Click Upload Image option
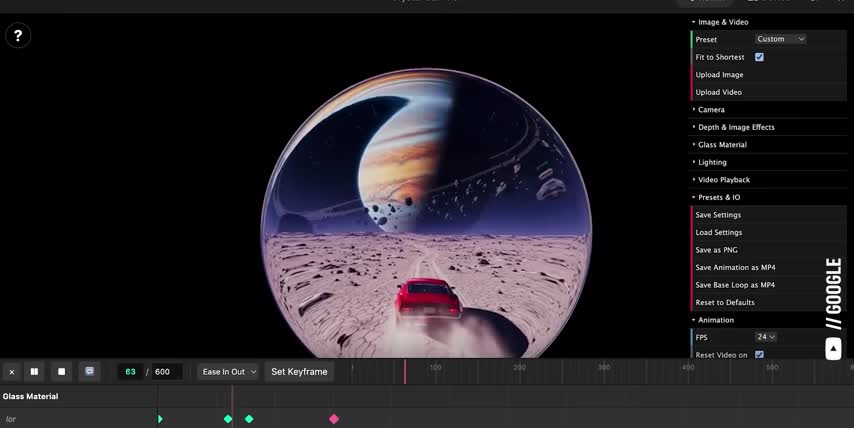This screenshot has height=428, width=854. [x=719, y=75]
